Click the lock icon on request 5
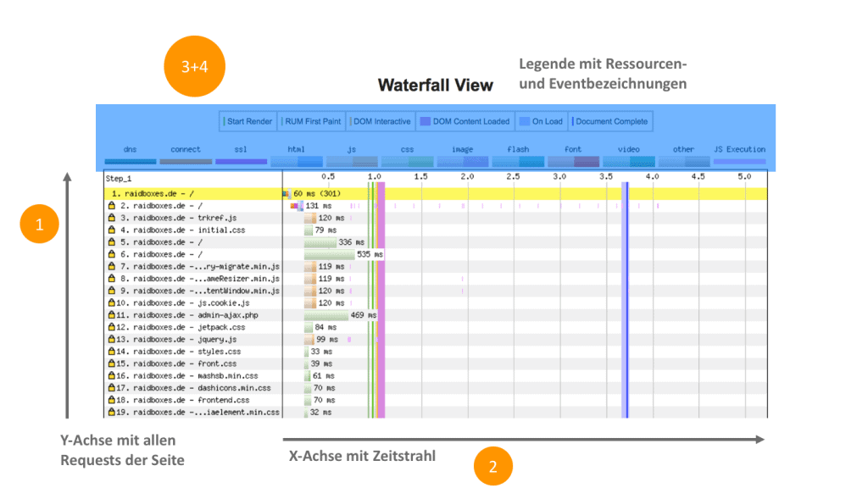This screenshot has width=868, height=488. coord(111,241)
